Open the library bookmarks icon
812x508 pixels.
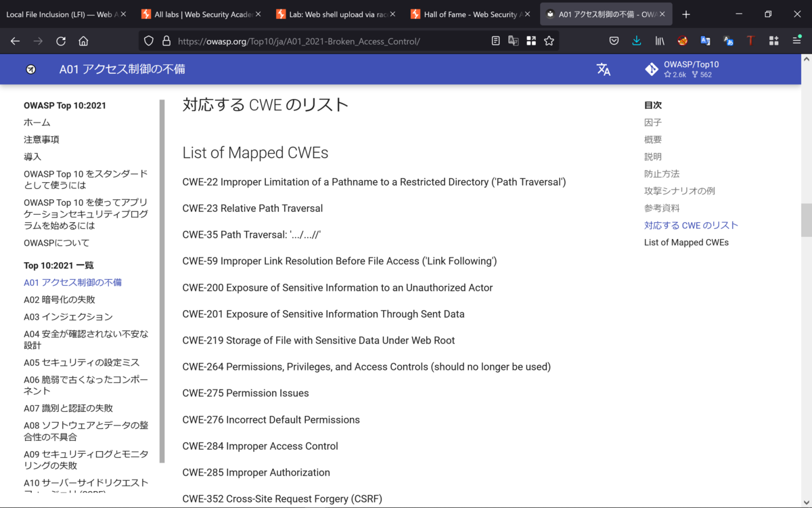[x=660, y=41]
